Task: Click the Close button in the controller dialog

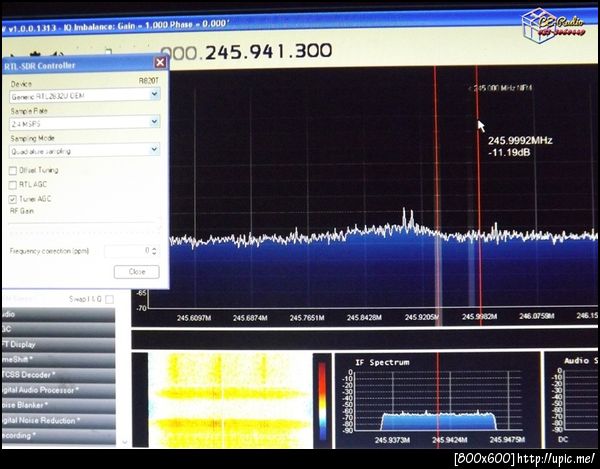Action: (137, 272)
